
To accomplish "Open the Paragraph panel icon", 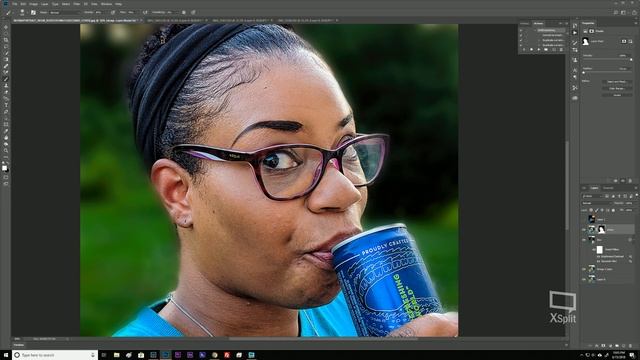I will (575, 77).
